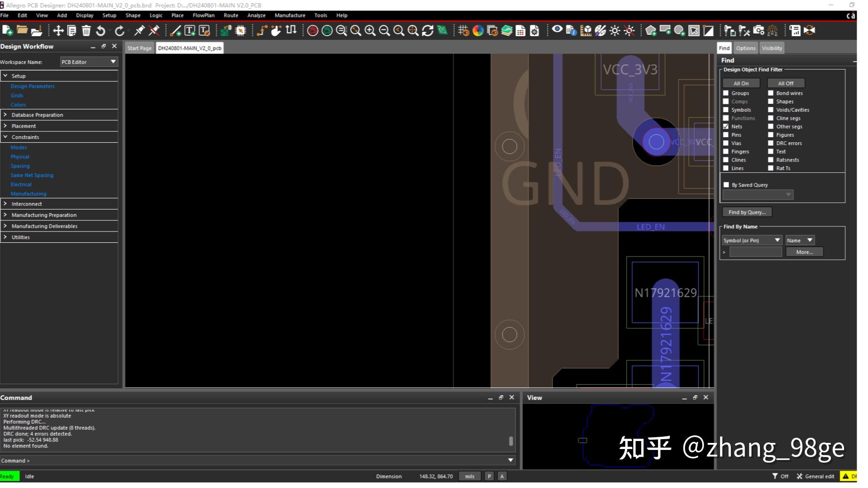Click the Zoom Out magnifier icon

[x=384, y=31]
